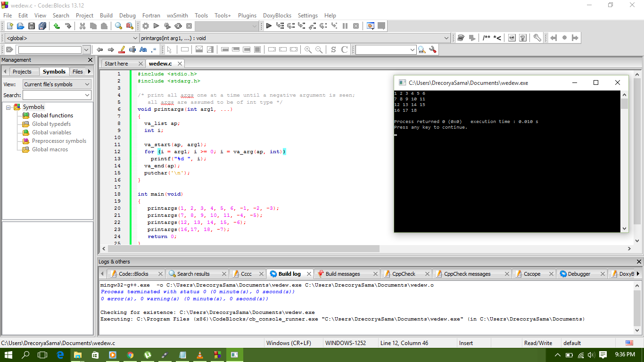This screenshot has height=362, width=644.
Task: Select Preprocessor symbols tree item
Action: tap(59, 141)
